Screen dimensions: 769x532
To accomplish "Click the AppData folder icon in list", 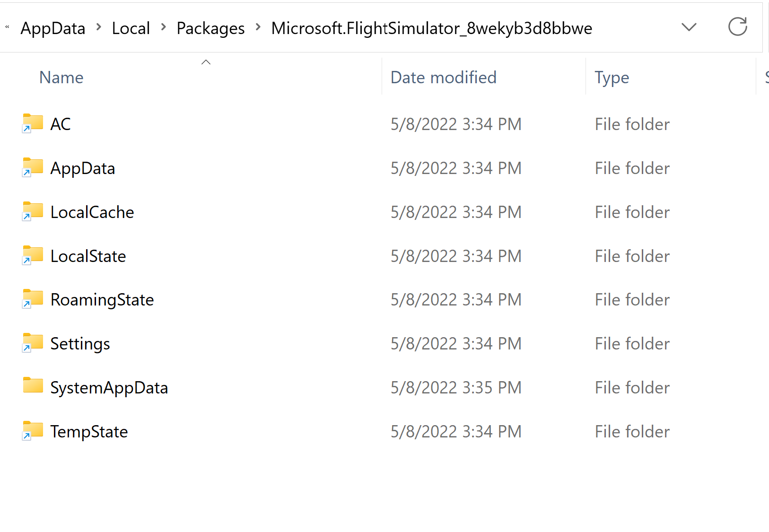I will (33, 167).
